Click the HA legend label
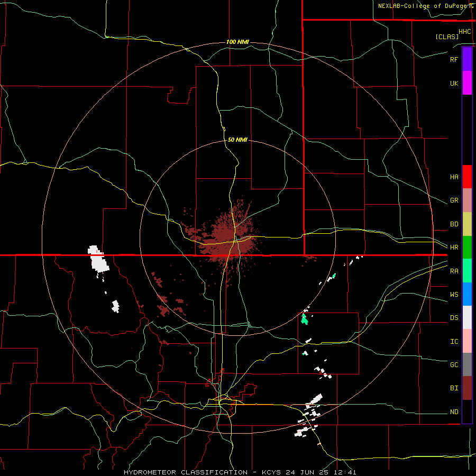The width and height of the screenshot is (476, 476). click(454, 177)
